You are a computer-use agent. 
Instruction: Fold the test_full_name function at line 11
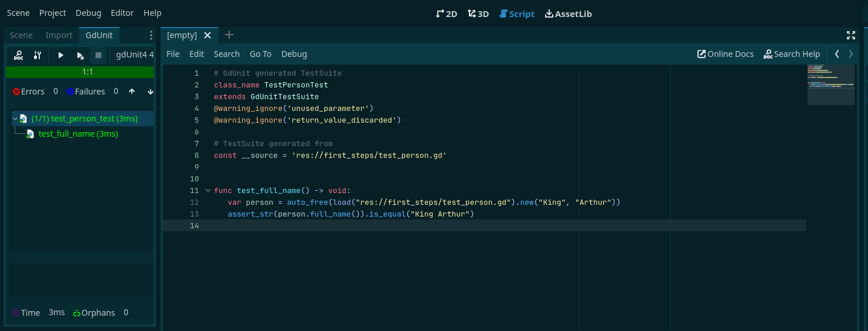(207, 191)
